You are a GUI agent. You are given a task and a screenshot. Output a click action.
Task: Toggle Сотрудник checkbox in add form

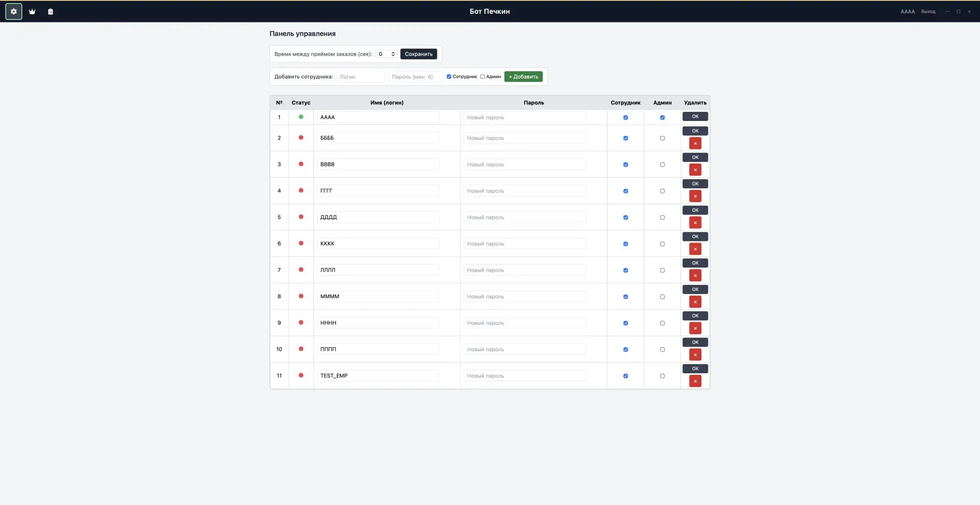click(449, 77)
